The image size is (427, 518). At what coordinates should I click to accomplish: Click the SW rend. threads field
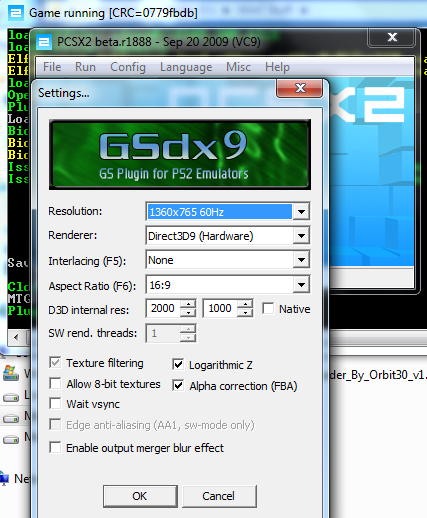163,333
